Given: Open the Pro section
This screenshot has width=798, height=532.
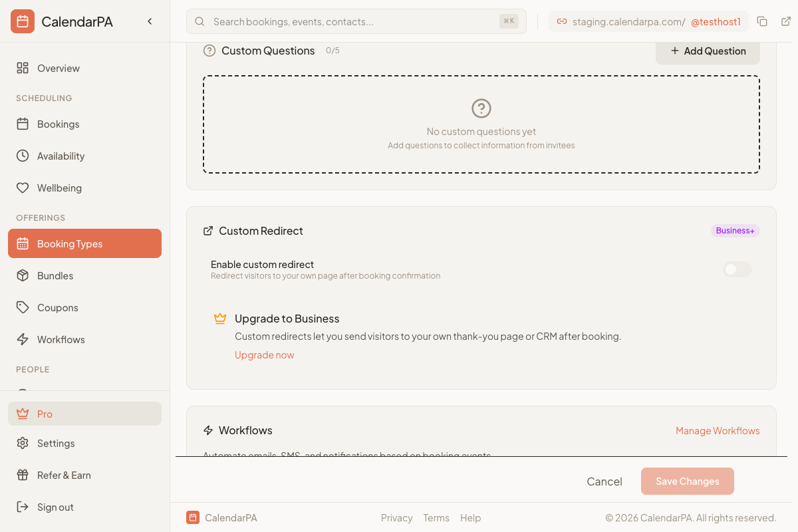Looking at the screenshot, I should click(x=45, y=414).
